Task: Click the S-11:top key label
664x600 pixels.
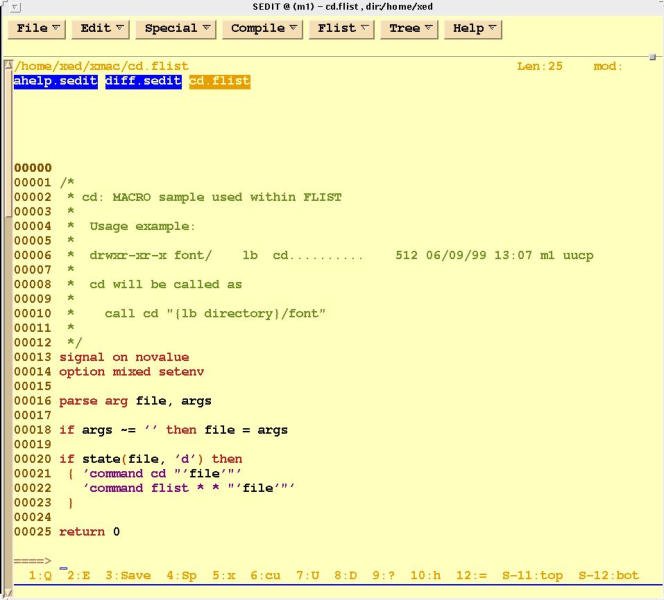Action: click(532, 575)
